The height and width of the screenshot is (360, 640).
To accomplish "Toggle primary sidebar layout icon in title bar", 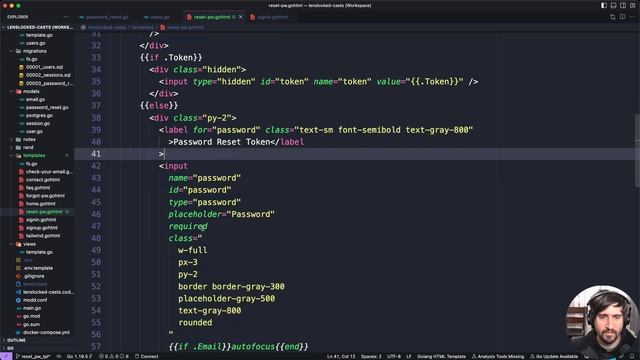I will (604, 5).
